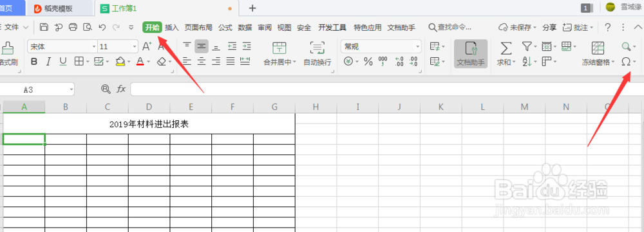
Task: Switch to the 公式 ribbon tab
Action: [x=225, y=28]
